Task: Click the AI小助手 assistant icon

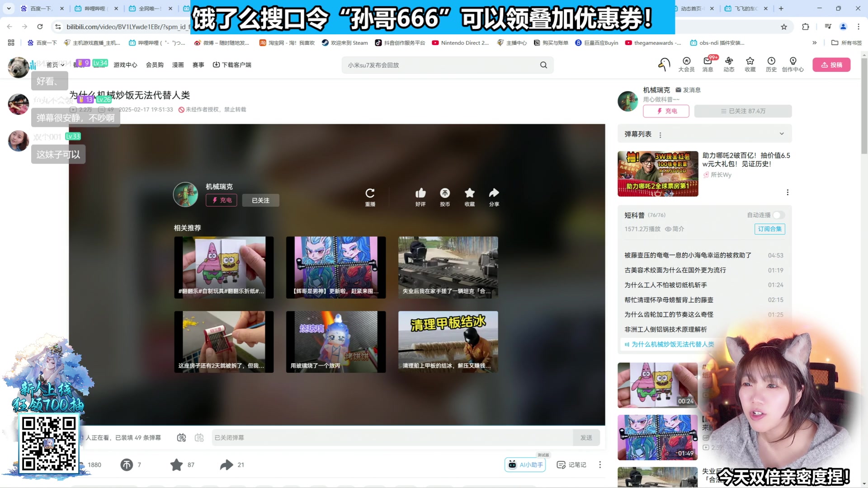Action: pyautogui.click(x=525, y=465)
